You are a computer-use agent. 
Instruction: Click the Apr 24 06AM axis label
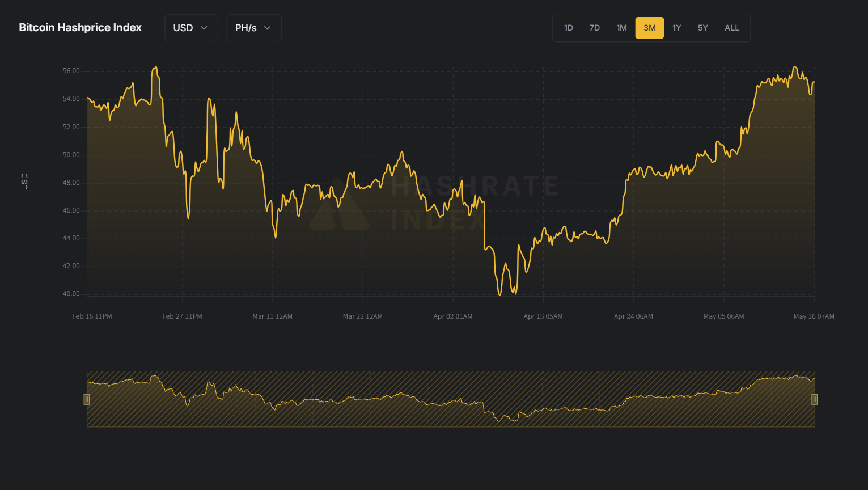[633, 316]
